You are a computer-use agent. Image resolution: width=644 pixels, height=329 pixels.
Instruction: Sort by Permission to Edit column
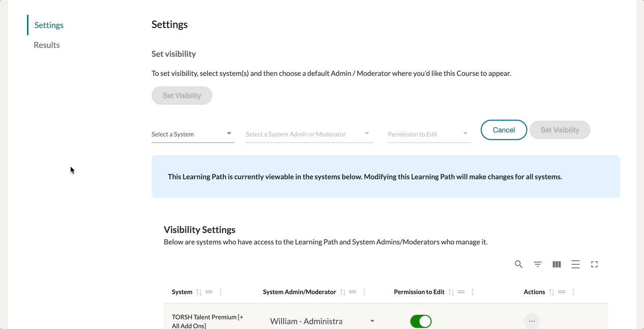click(x=451, y=292)
